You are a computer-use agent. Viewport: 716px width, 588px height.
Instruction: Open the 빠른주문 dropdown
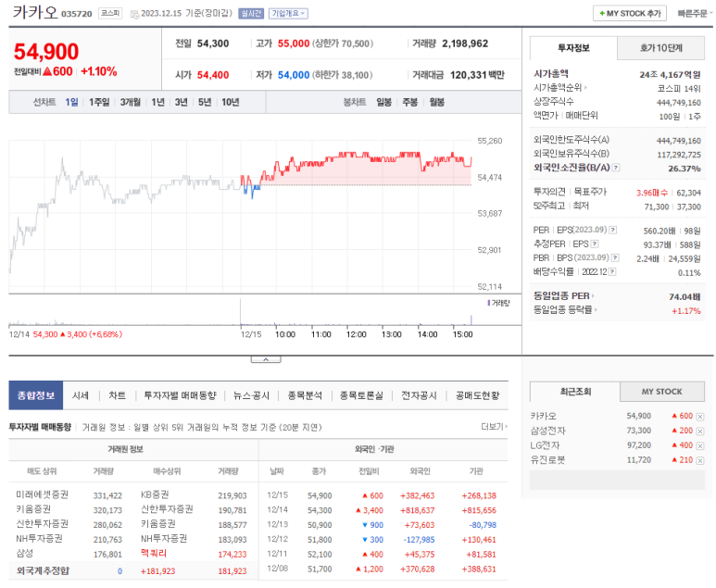point(695,14)
